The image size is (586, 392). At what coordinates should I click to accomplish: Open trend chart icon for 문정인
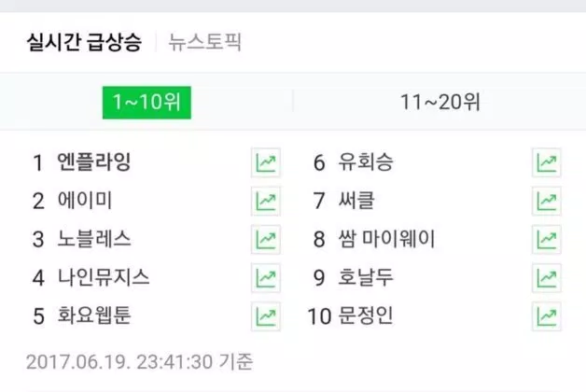[547, 316]
